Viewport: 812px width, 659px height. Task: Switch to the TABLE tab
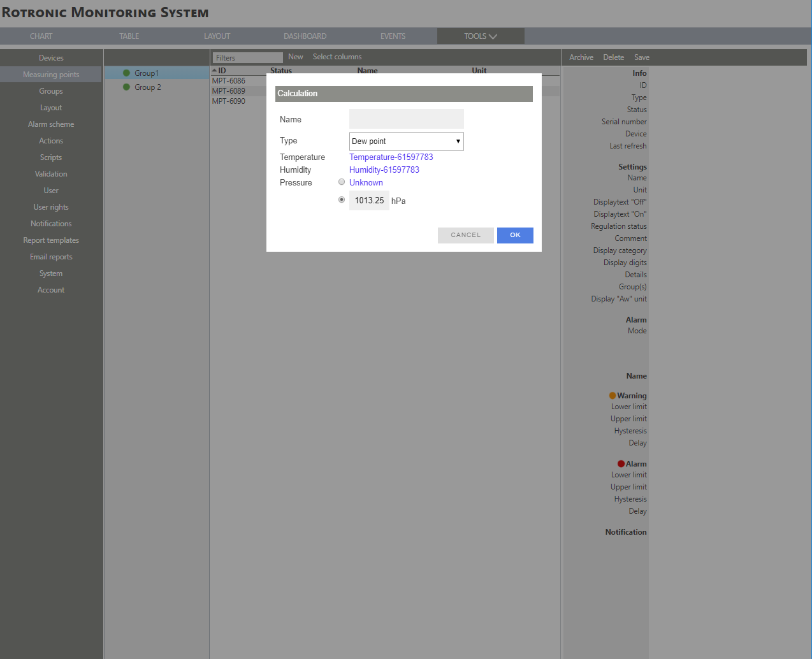point(129,36)
